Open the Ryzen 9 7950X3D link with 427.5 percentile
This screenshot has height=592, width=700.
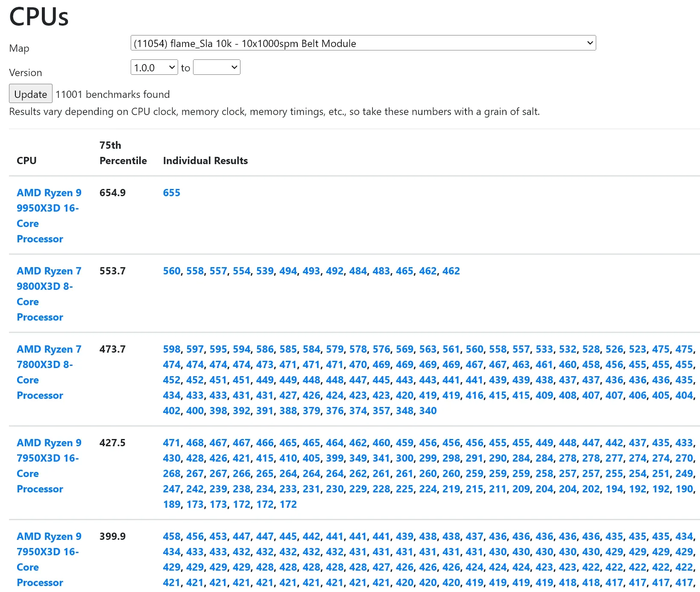(49, 466)
